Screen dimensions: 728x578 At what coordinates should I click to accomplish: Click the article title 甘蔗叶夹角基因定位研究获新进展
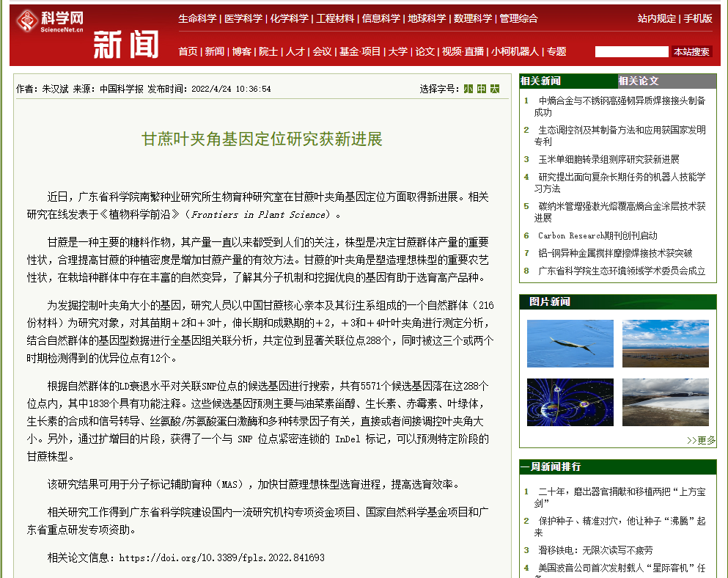click(x=262, y=139)
